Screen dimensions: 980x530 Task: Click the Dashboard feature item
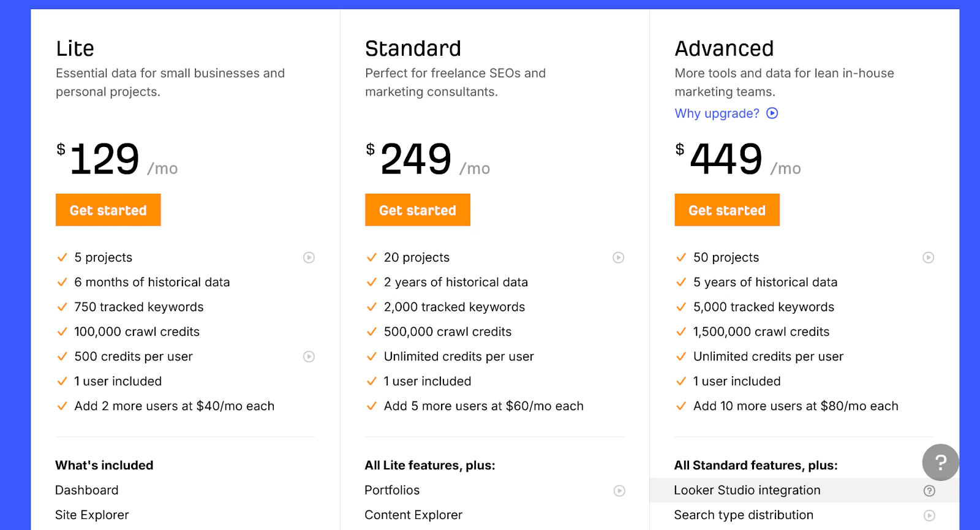(87, 490)
